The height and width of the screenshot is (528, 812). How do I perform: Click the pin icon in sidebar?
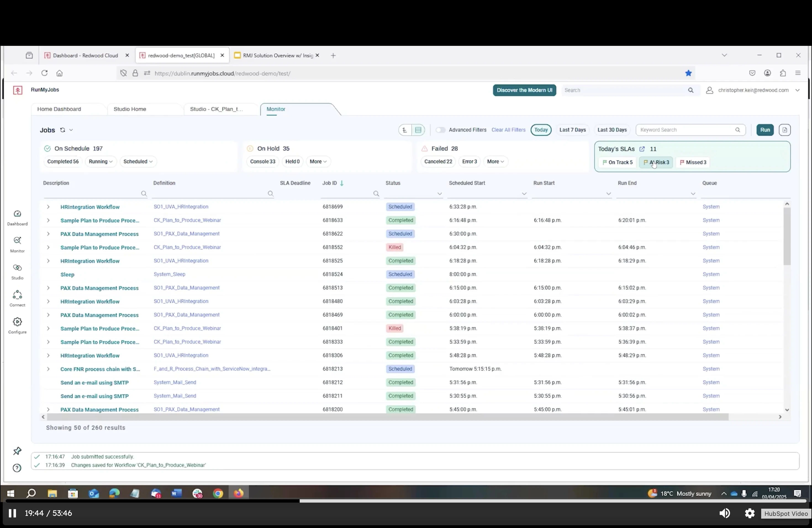tap(17, 451)
